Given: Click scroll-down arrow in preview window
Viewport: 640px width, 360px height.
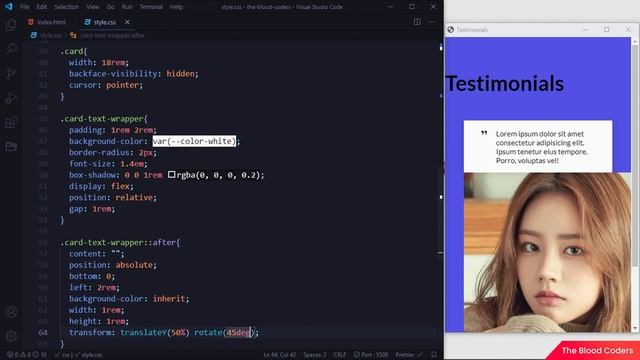Looking at the screenshot, I should 635,328.
